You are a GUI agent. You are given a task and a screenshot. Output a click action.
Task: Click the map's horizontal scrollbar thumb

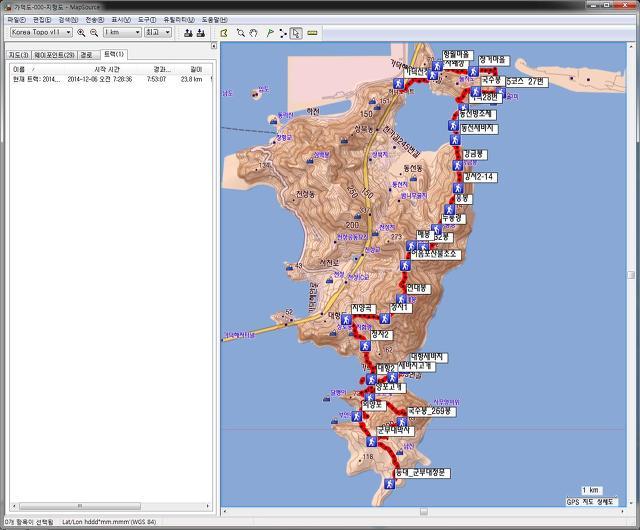point(424,511)
